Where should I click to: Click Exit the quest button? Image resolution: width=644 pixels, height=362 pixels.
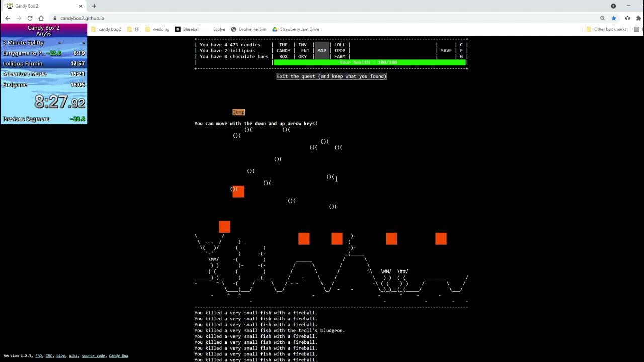pos(332,76)
